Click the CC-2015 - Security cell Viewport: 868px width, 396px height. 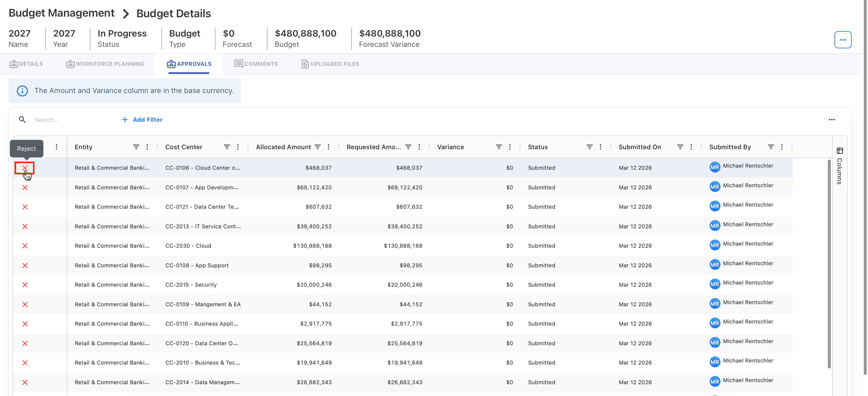[191, 285]
